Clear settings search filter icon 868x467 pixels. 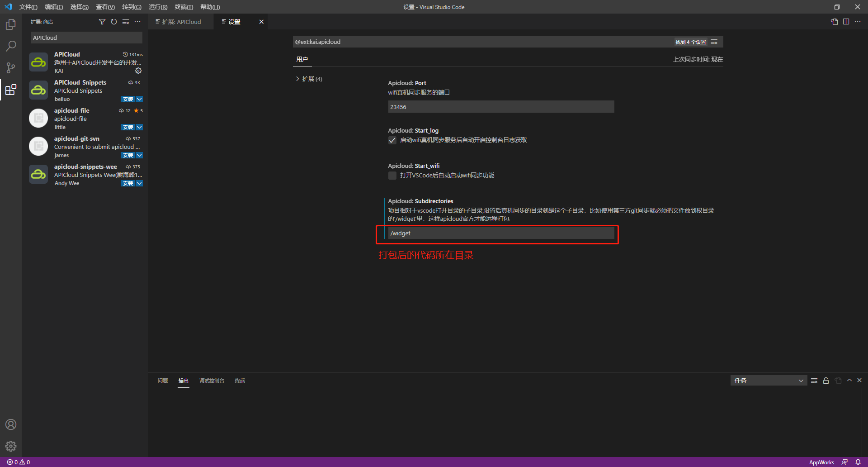[x=714, y=42]
